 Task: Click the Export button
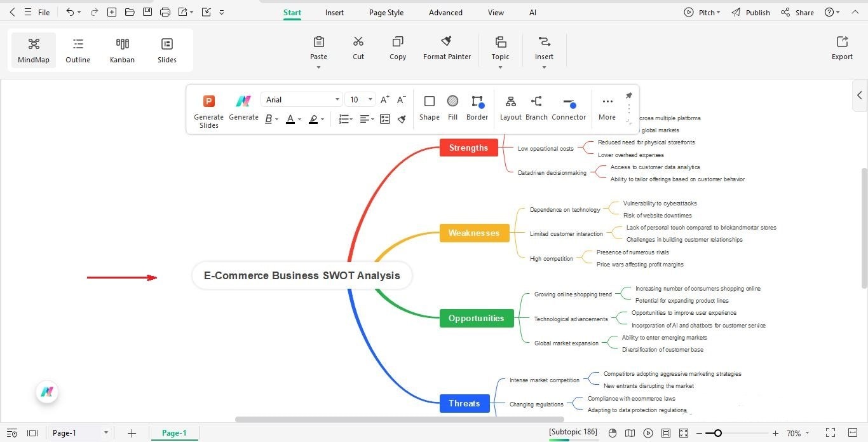tap(841, 48)
